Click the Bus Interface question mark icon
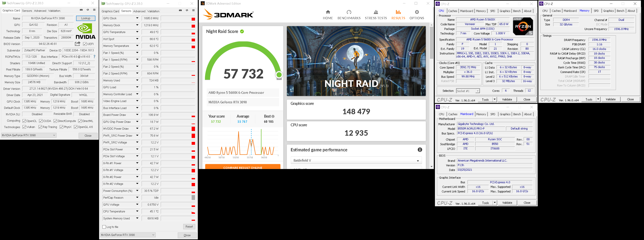The image size is (644, 240). (94, 57)
